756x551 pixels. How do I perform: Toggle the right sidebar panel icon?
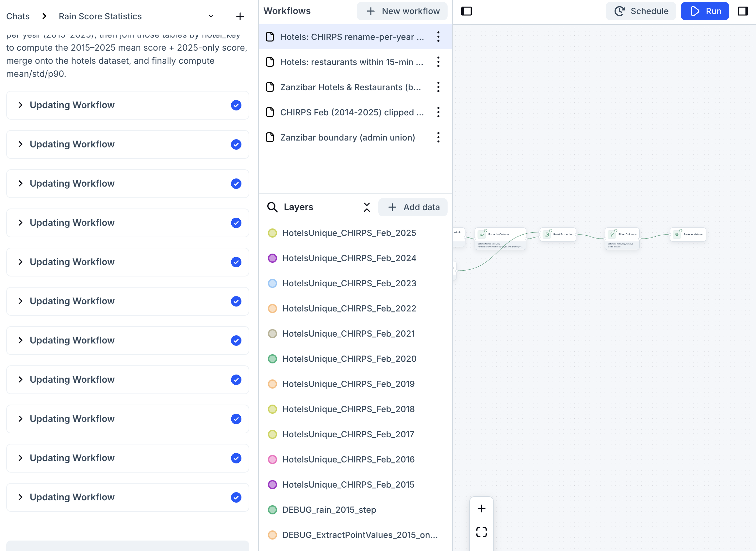click(x=743, y=11)
